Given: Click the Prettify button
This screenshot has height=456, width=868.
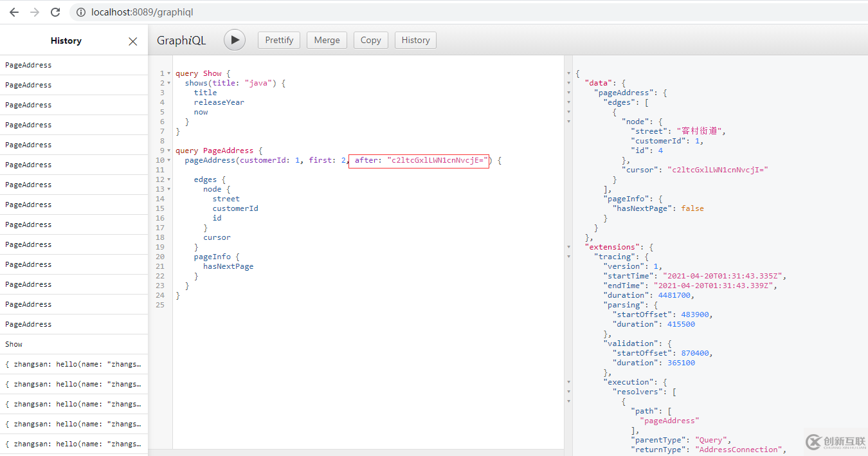Looking at the screenshot, I should tap(279, 40).
